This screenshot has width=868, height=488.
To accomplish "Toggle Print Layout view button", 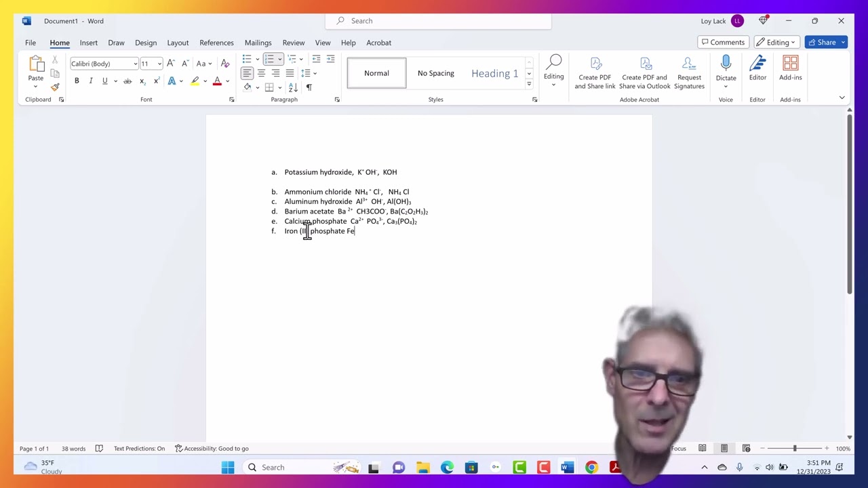I will click(724, 448).
